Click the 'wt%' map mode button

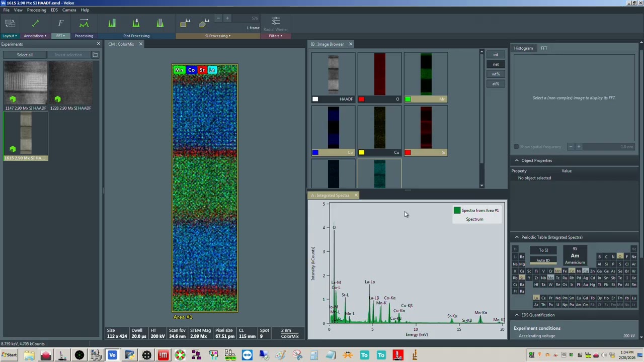(496, 74)
